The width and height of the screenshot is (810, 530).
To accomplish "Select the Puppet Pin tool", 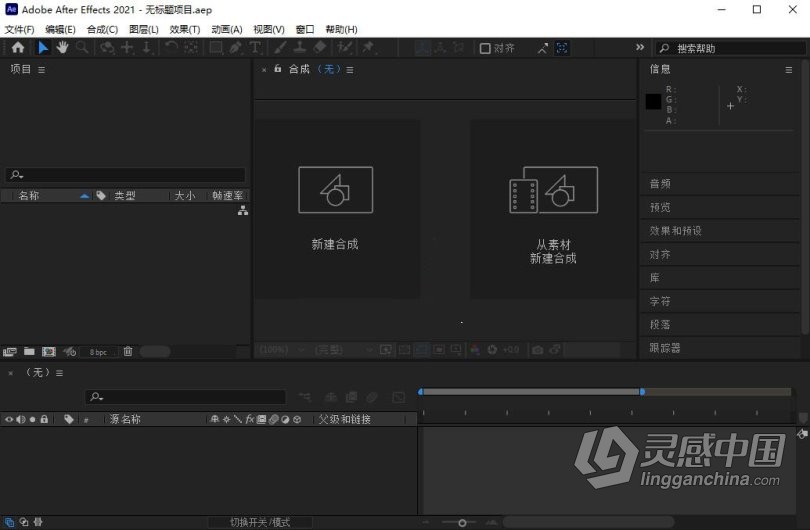I will (368, 48).
